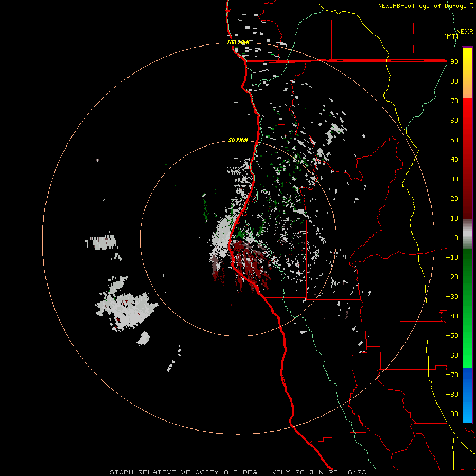Click the 0 value on velocity scale
476x476 pixels.
(x=456, y=238)
